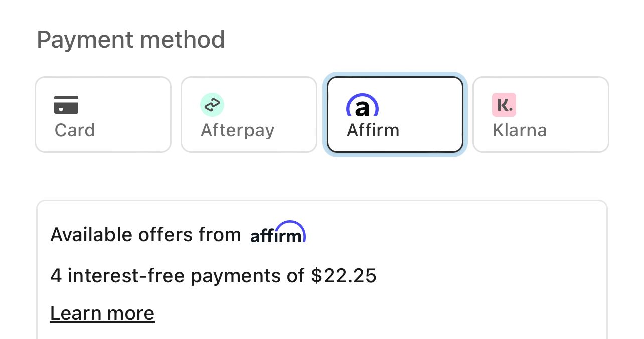Click the credit card icon
Image resolution: width=644 pixels, height=339 pixels.
[66, 105]
